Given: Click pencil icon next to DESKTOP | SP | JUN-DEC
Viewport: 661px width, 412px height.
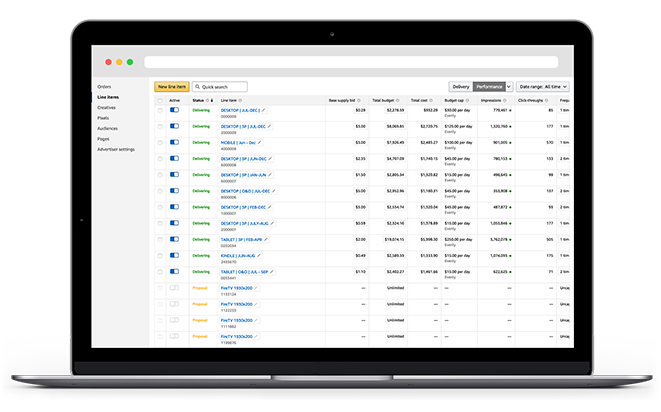Looking at the screenshot, I should [x=270, y=159].
